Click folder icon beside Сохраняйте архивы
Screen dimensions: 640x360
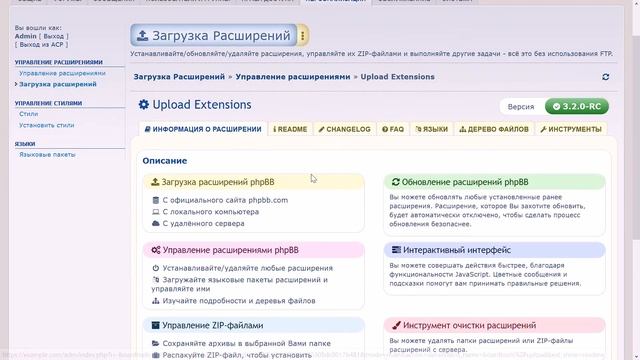(x=156, y=343)
